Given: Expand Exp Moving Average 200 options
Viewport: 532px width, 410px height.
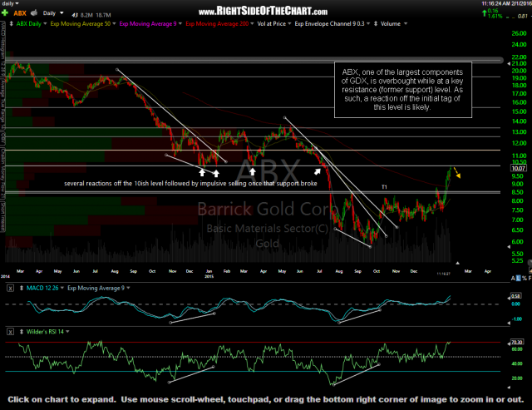Looking at the screenshot, I should (252, 24).
